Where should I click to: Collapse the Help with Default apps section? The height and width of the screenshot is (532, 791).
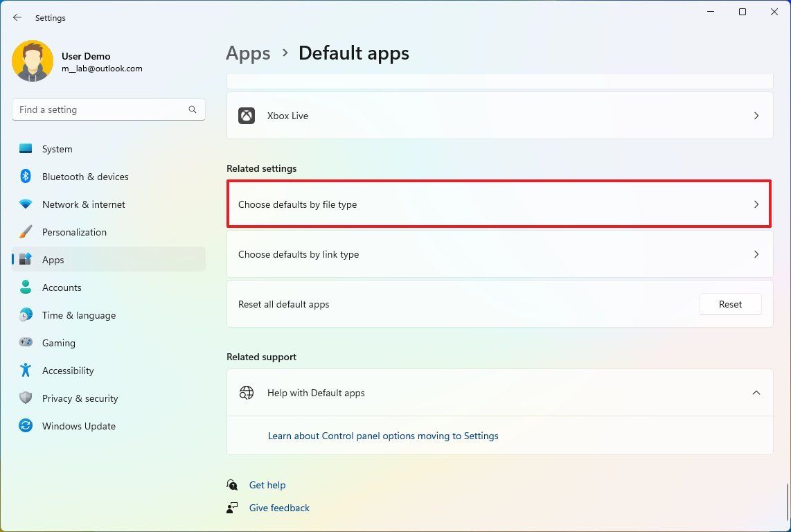tap(756, 393)
